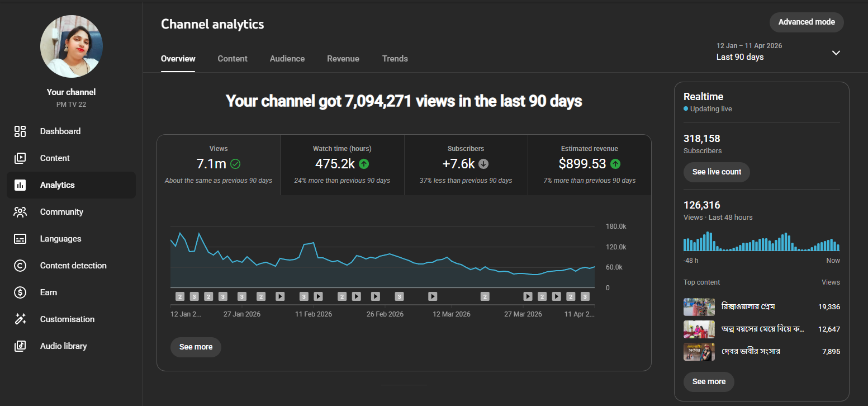
Task: Open Content via its sidebar icon
Action: 20,158
